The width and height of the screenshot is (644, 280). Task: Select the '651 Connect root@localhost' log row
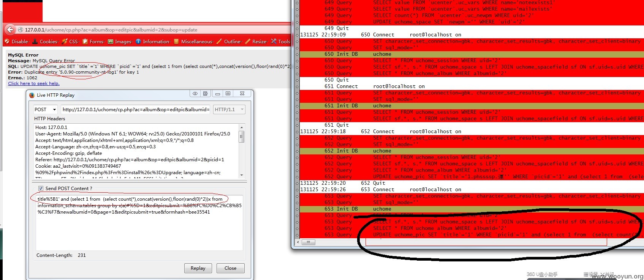(x=472, y=86)
